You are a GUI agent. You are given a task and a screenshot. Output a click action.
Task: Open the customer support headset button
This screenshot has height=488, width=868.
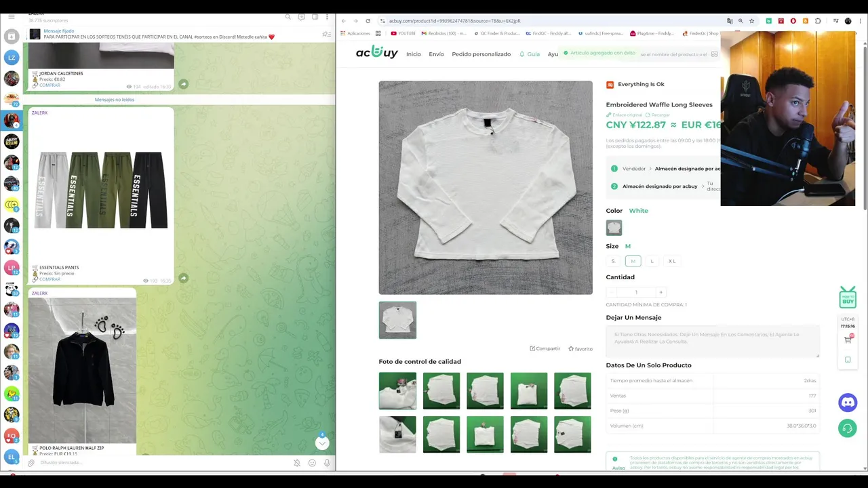pos(848,428)
